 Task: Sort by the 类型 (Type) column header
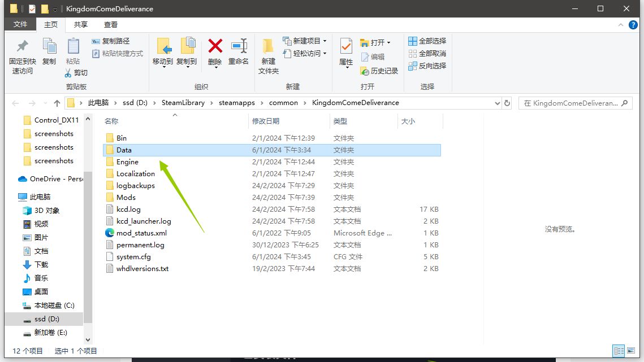pyautogui.click(x=340, y=121)
